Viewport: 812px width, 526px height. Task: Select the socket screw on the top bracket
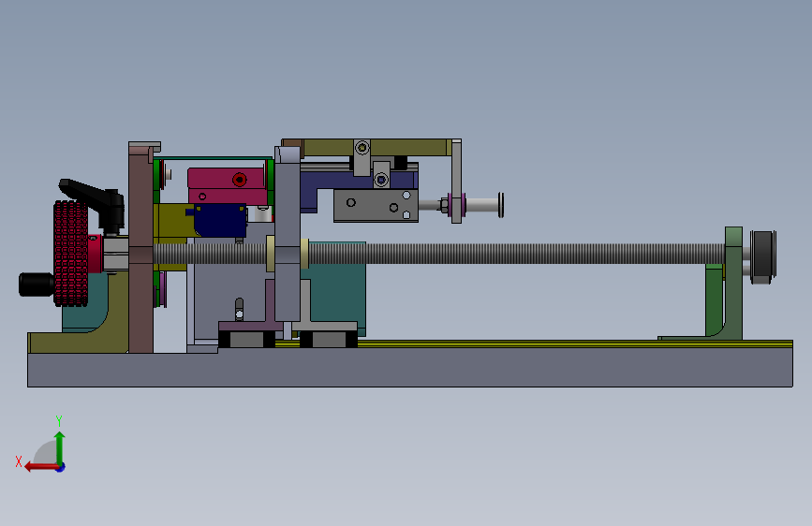(x=362, y=148)
